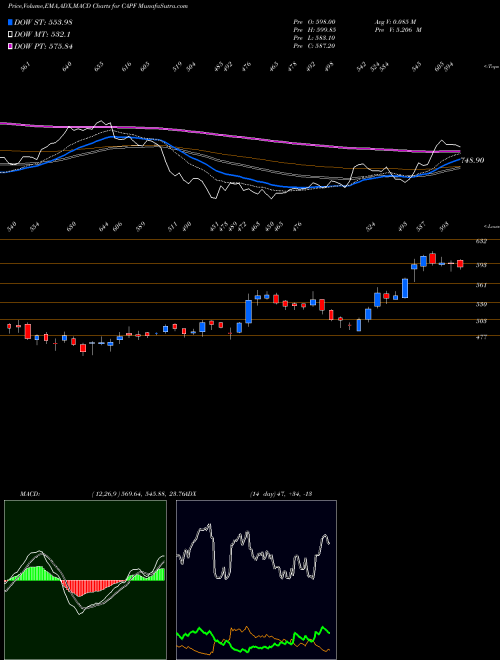This screenshot has height=660, width=500.
Task: Click the Pre L low price value
Action: 314,38
